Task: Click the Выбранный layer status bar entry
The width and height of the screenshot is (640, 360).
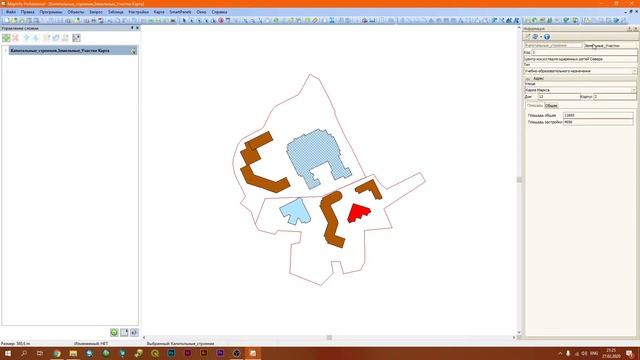Action: 180,344
